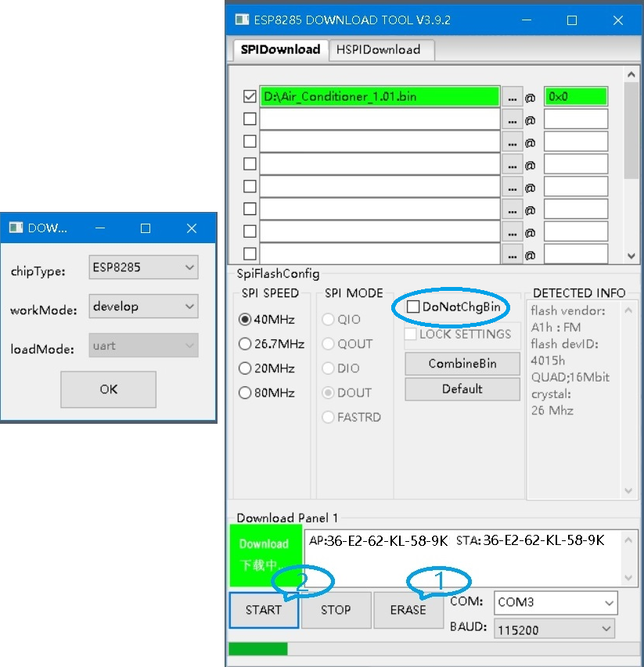Open the BAUD rate dropdown showing 115200
The width and height of the screenshot is (644, 667).
point(554,629)
